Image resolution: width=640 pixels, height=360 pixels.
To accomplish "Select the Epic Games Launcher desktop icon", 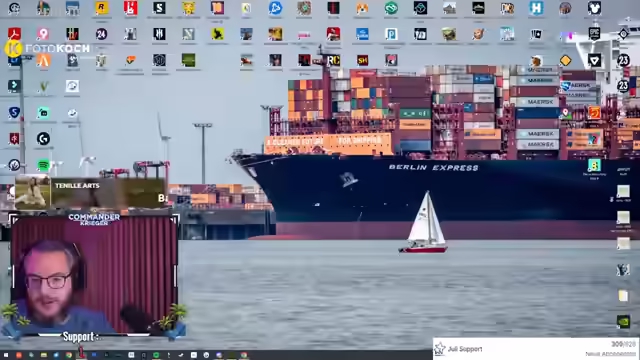I will (594, 34).
